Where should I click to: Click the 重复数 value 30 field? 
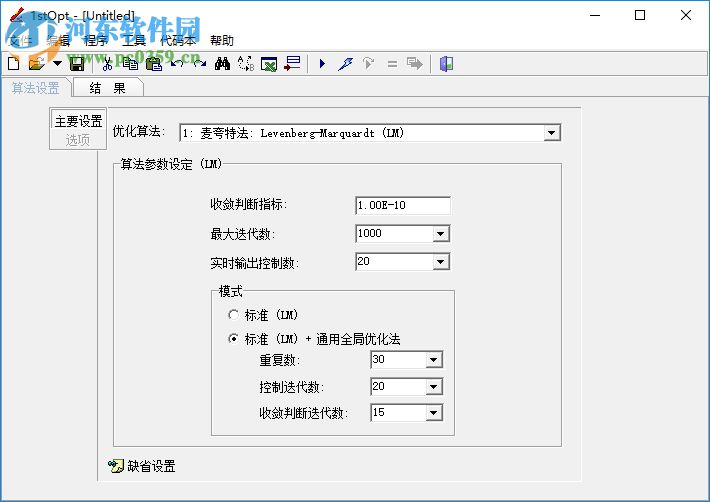tap(398, 360)
